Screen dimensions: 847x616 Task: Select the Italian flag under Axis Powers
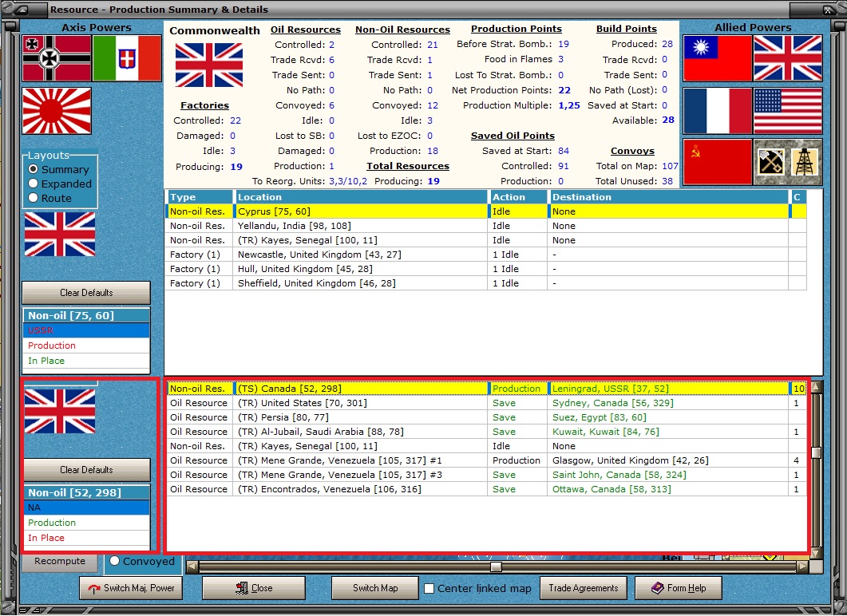[x=127, y=58]
